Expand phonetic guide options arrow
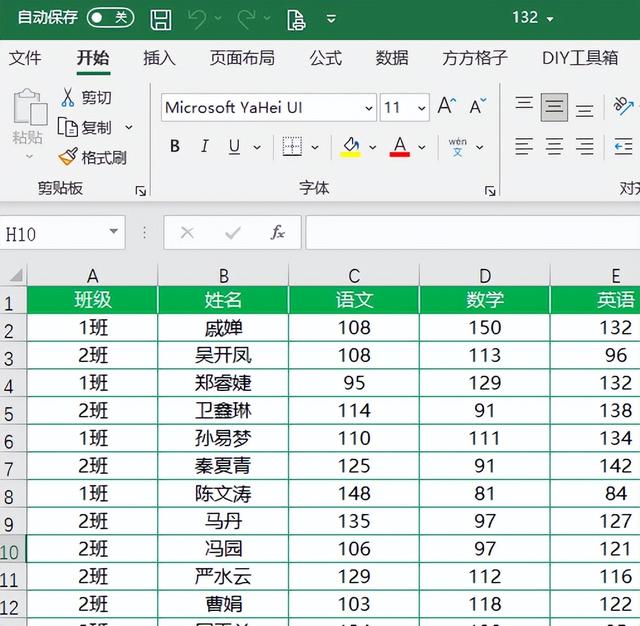 pos(480,147)
